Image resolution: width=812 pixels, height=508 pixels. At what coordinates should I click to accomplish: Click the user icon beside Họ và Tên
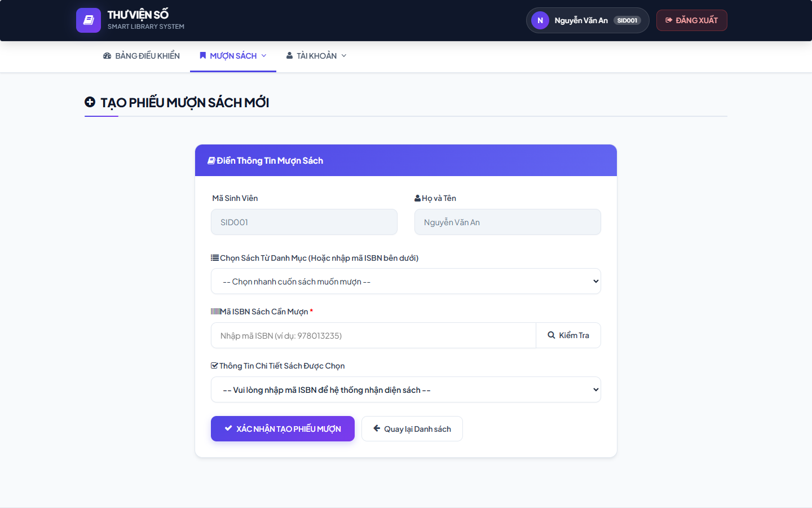click(x=417, y=198)
